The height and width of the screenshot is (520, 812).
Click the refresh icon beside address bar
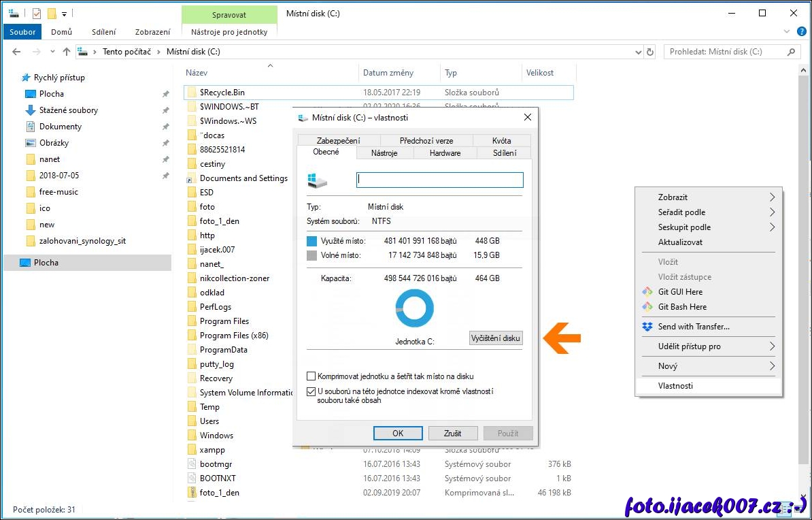coord(650,52)
